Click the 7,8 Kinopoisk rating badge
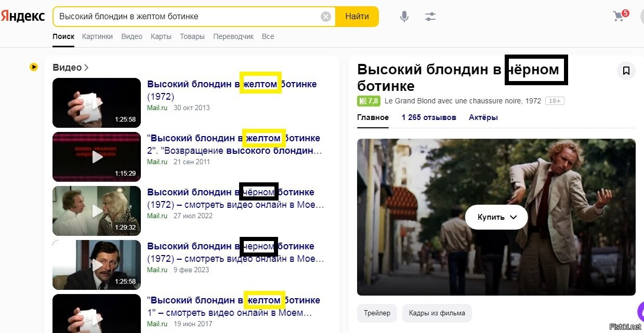The height and width of the screenshot is (333, 644). coord(368,101)
